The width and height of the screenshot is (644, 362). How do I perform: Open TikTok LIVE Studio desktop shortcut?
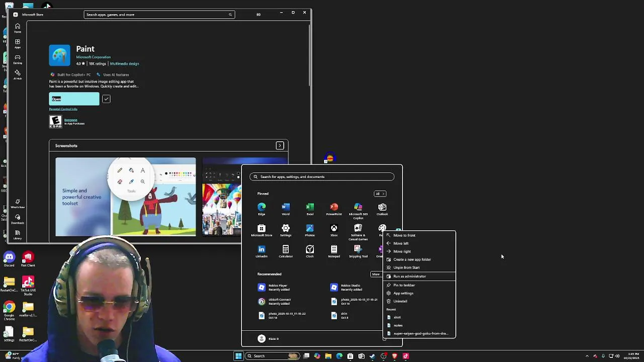(28, 285)
